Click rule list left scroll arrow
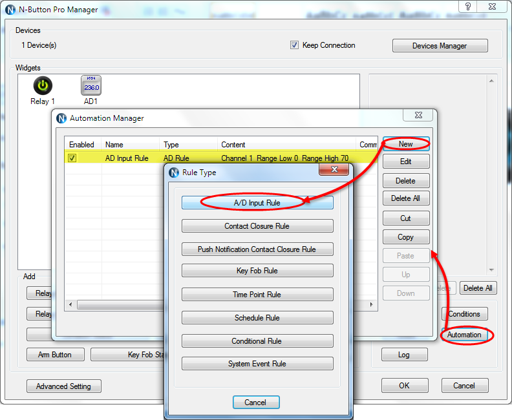Screen dimensions: 512x420 point(70,304)
